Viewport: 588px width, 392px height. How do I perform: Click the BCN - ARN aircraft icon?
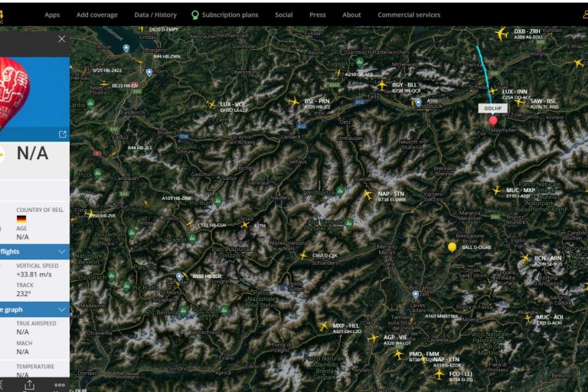[525, 259]
